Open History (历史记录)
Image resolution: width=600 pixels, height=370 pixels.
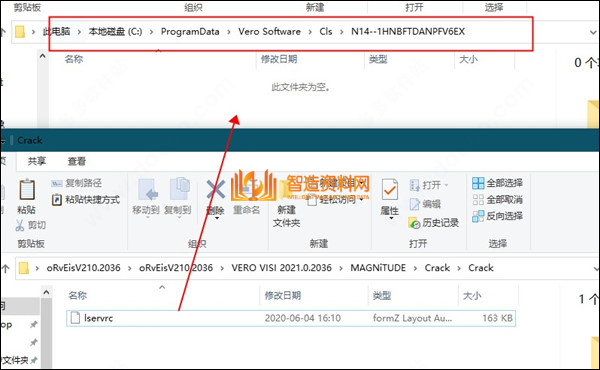click(434, 223)
